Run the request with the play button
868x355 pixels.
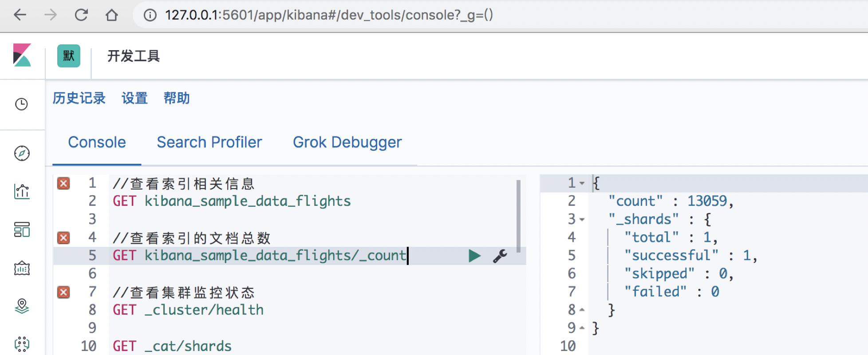coord(474,256)
